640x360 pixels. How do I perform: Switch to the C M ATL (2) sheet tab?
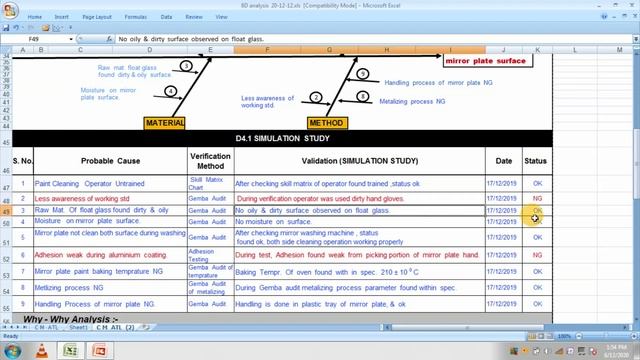116,327
